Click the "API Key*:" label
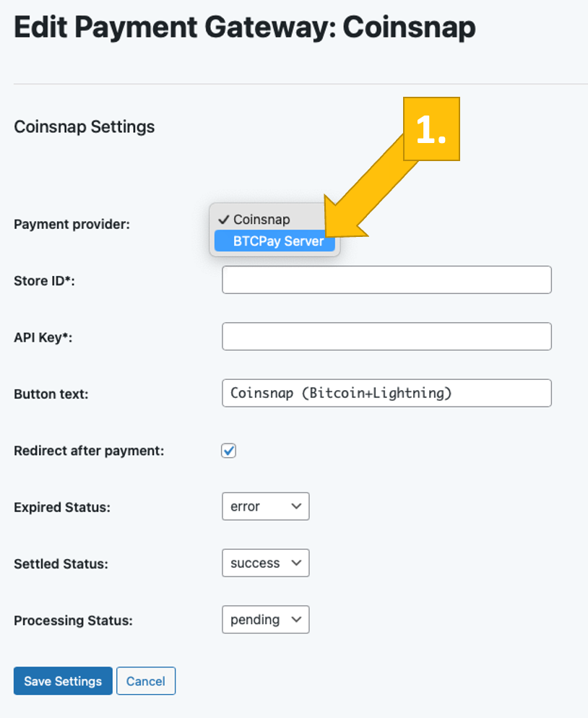The width and height of the screenshot is (588, 718). 44,337
